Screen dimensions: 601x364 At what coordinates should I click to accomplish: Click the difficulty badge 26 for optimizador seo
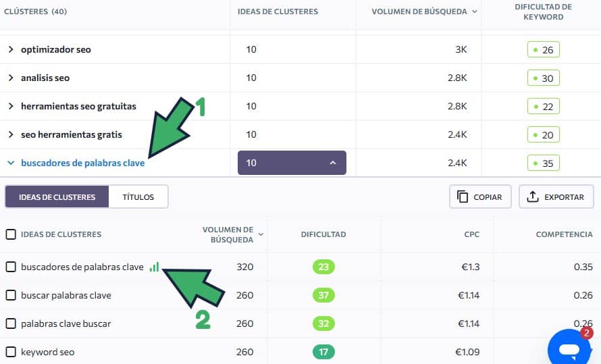pyautogui.click(x=543, y=49)
